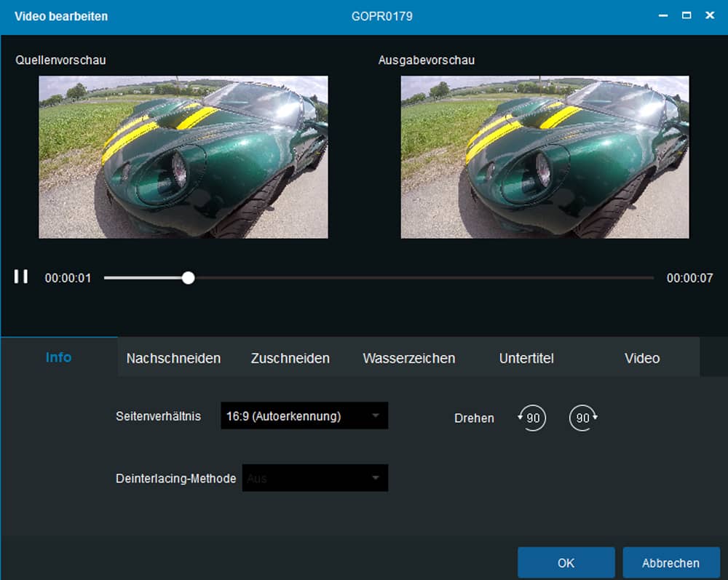The height and width of the screenshot is (580, 728).
Task: Close the Video bearbeiten dialog
Action: coord(709,15)
